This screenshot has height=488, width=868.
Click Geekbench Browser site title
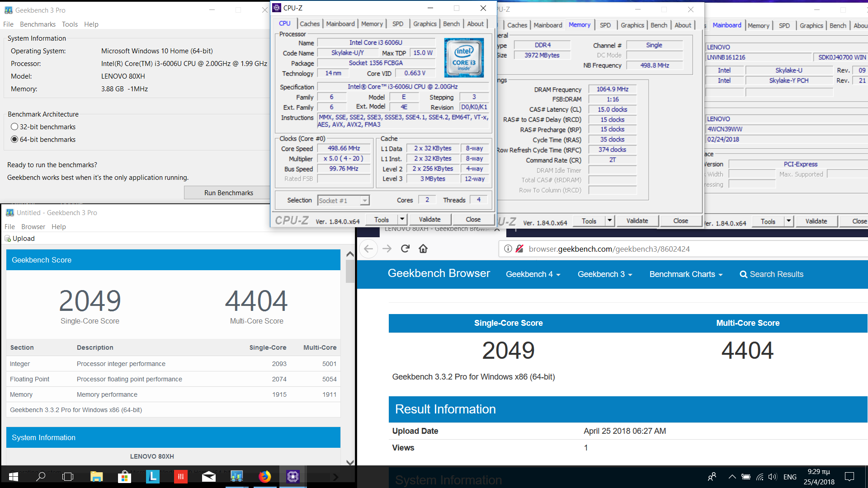(439, 273)
